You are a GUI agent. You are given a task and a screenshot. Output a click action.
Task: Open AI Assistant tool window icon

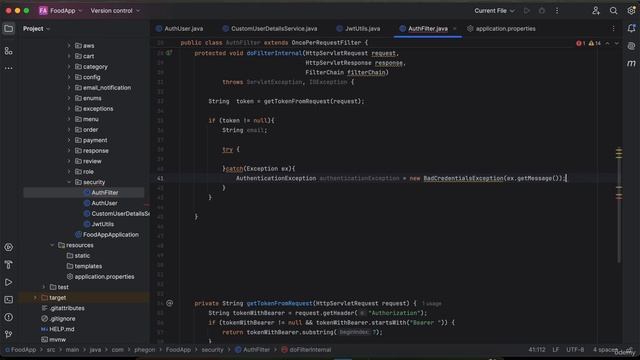pos(631,46)
